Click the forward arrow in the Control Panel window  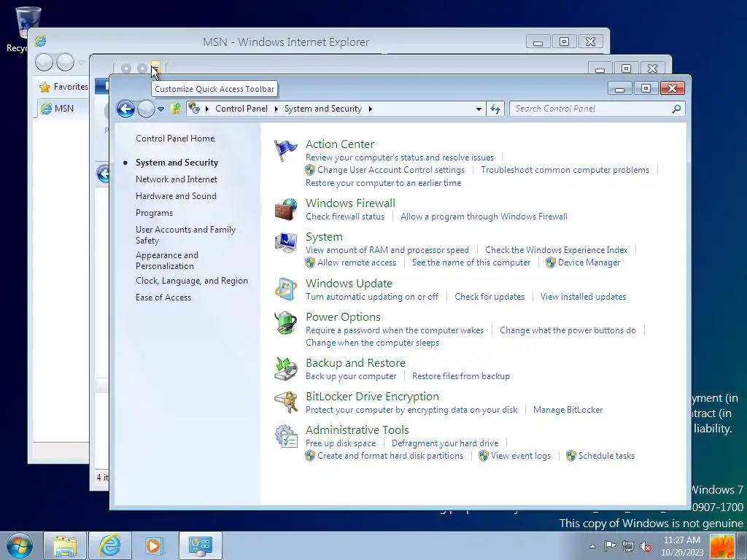click(146, 109)
